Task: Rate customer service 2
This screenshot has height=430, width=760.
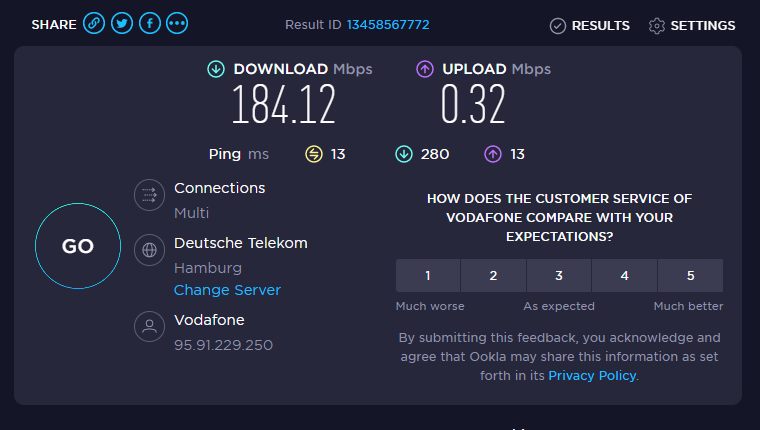Action: coord(493,275)
